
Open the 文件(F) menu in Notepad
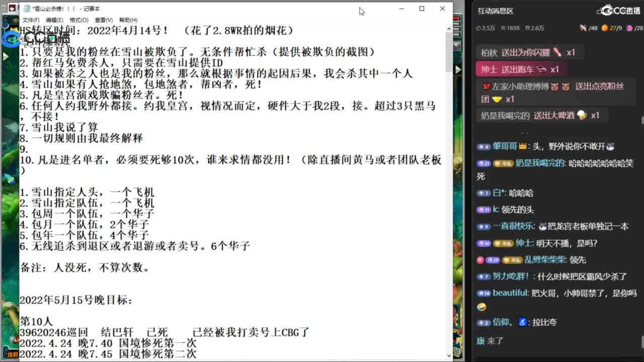31,20
